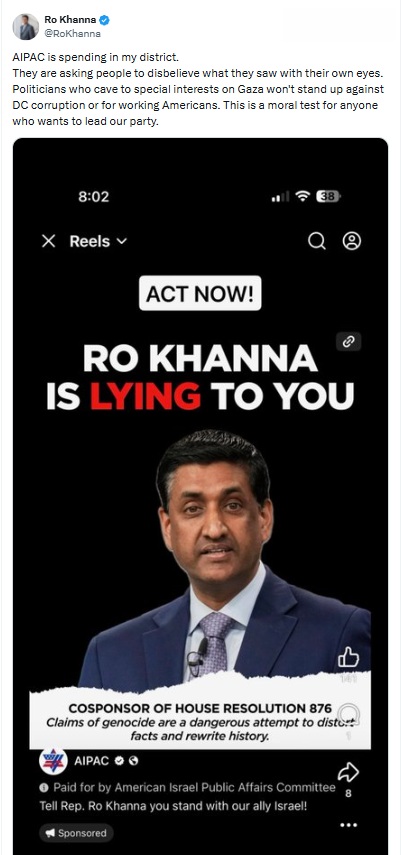Viewport: 401px width, 855px height.
Task: Click the Ro Khanna display name
Action: (70, 20)
